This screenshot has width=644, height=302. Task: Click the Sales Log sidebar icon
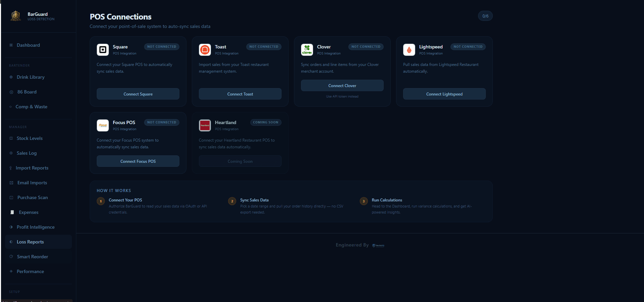[x=11, y=153]
